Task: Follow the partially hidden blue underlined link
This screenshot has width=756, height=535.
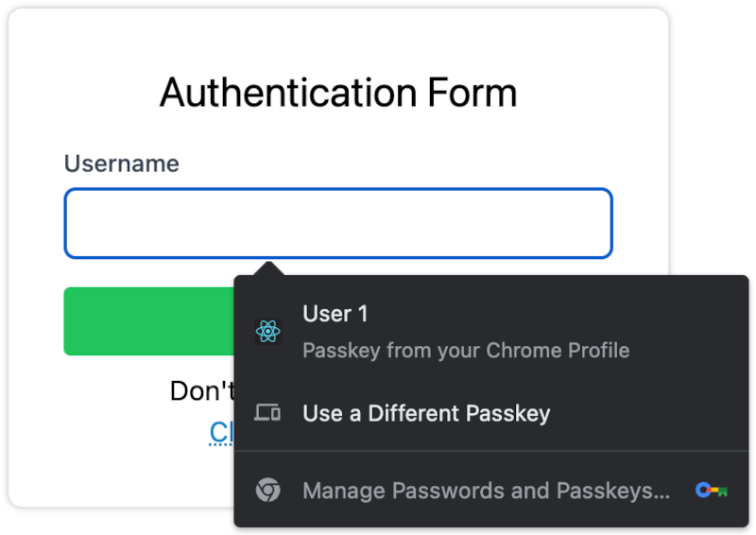Action: coord(221,432)
